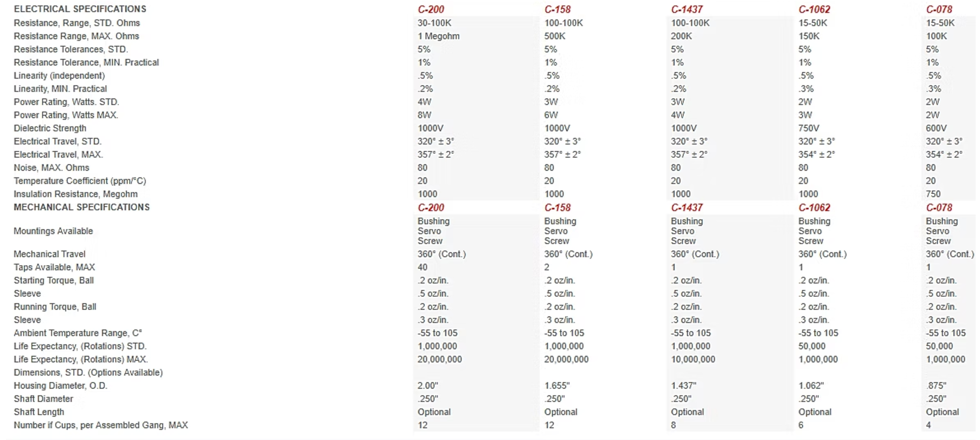
Task: Click C-1437 under Mechanical Specifications
Action: (x=687, y=208)
